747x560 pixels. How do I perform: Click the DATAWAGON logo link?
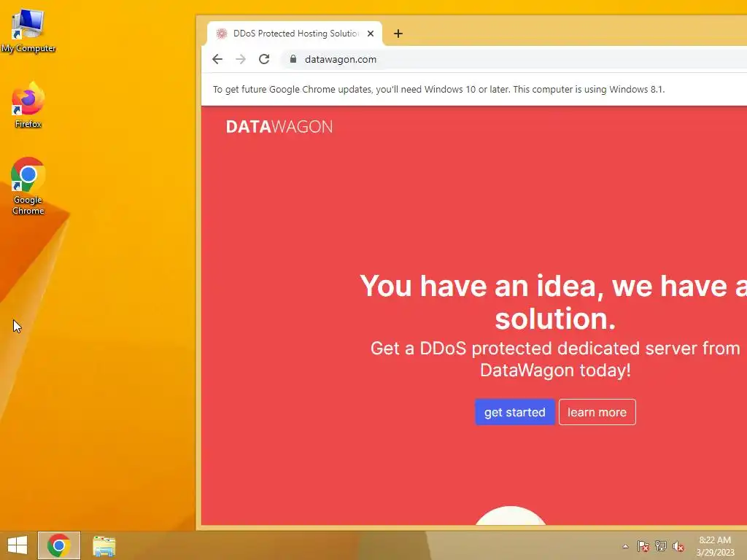point(279,127)
